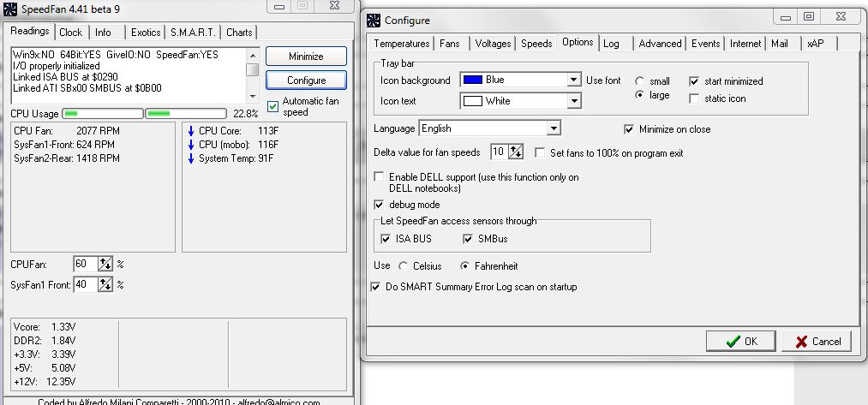Click the CPU Core temperature down arrow icon

coord(191,131)
